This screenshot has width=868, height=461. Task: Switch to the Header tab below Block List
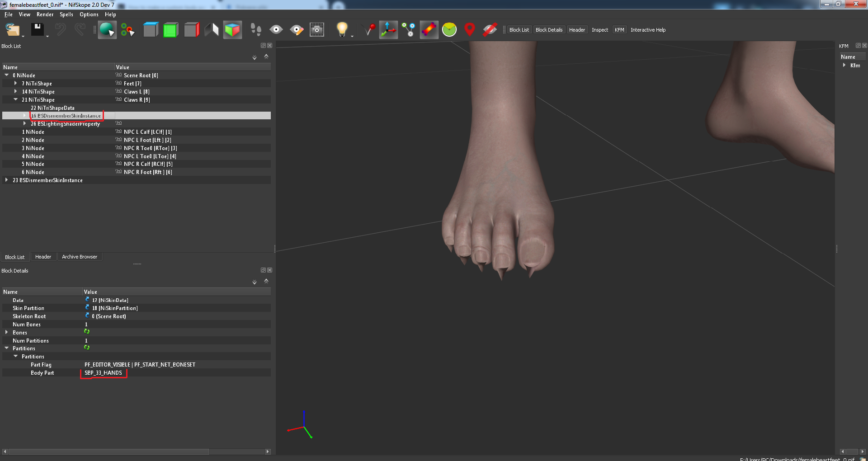(x=43, y=257)
